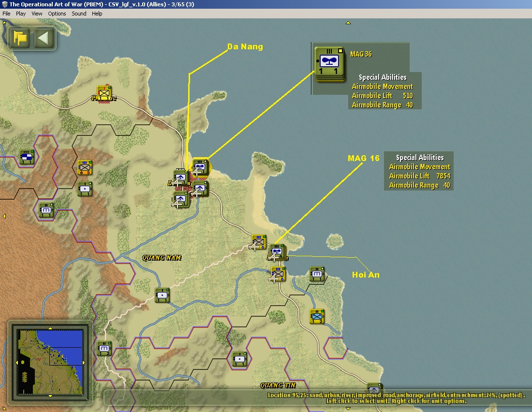Select the green artillery unit south of QUANG NAM label
This screenshot has height=412, width=532.
[162, 295]
